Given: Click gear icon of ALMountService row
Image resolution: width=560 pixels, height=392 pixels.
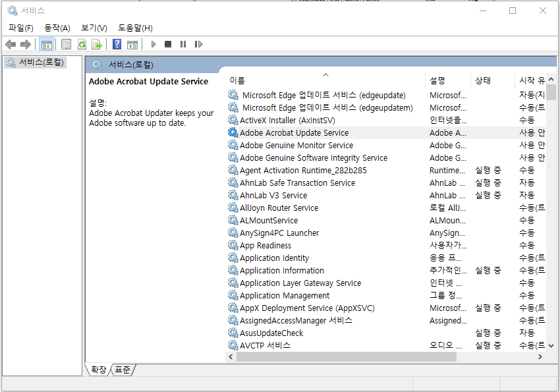Looking at the screenshot, I should 233,220.
